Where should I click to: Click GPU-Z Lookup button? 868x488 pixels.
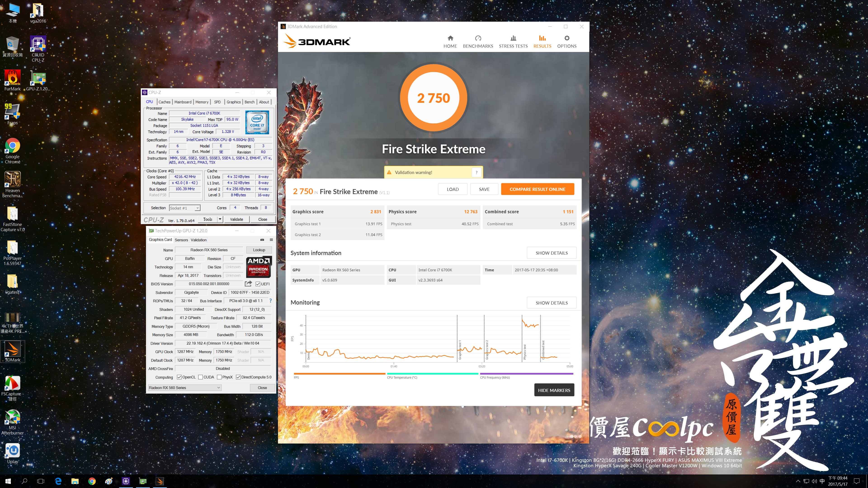pyautogui.click(x=259, y=250)
